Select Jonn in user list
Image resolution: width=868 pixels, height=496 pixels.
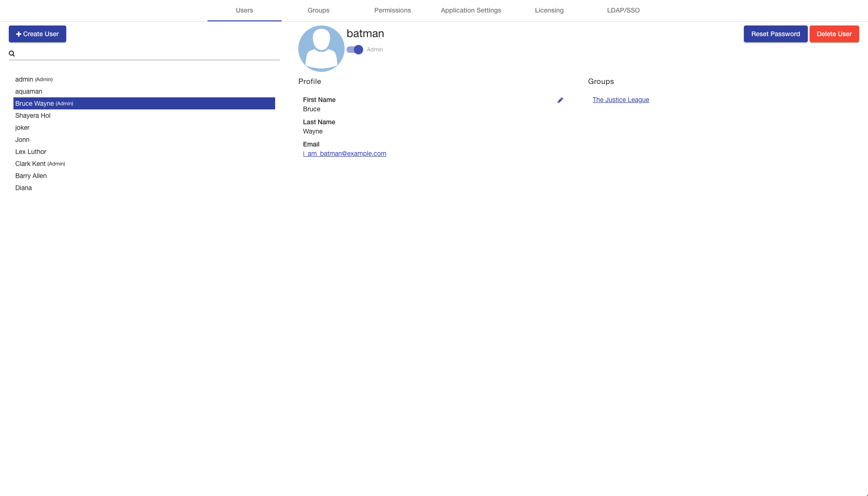pyautogui.click(x=144, y=140)
